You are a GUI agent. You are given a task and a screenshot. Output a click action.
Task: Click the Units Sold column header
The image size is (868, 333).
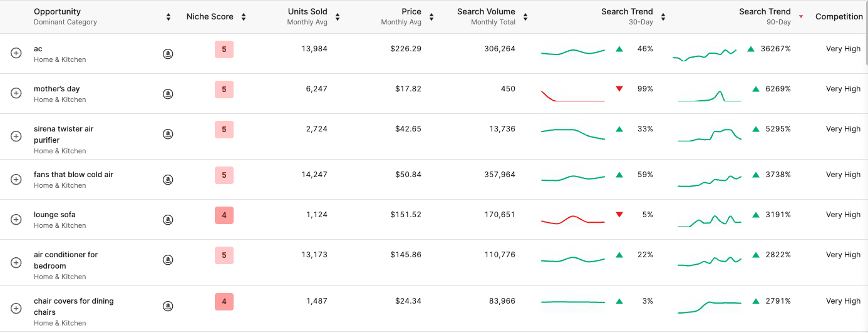(307, 11)
